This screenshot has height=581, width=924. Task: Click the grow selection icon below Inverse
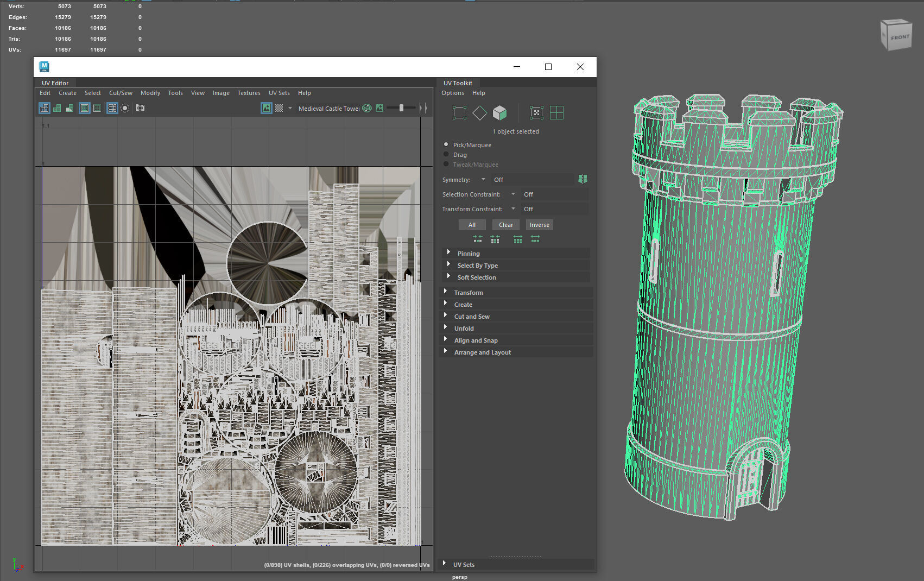[x=518, y=239]
